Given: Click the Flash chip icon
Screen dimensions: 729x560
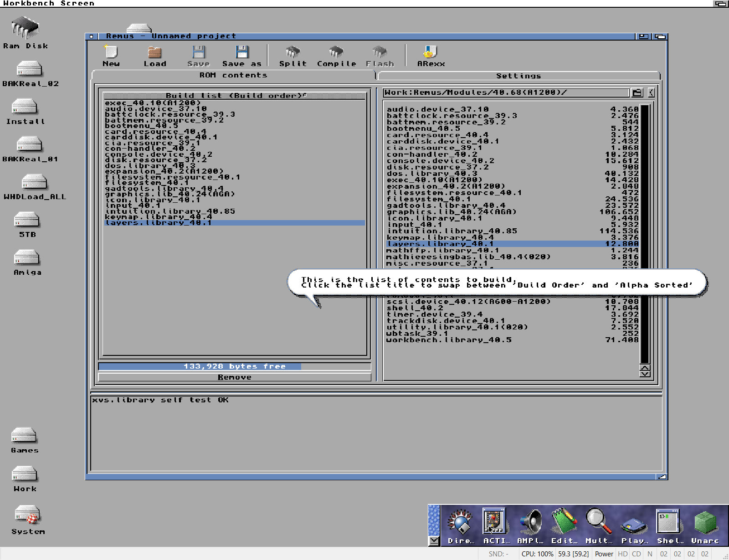Looking at the screenshot, I should 380,56.
